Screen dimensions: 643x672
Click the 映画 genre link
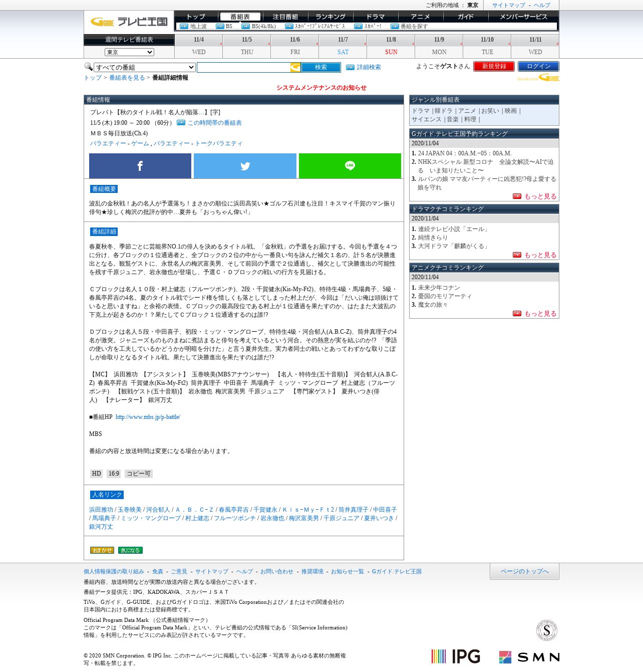tap(510, 111)
